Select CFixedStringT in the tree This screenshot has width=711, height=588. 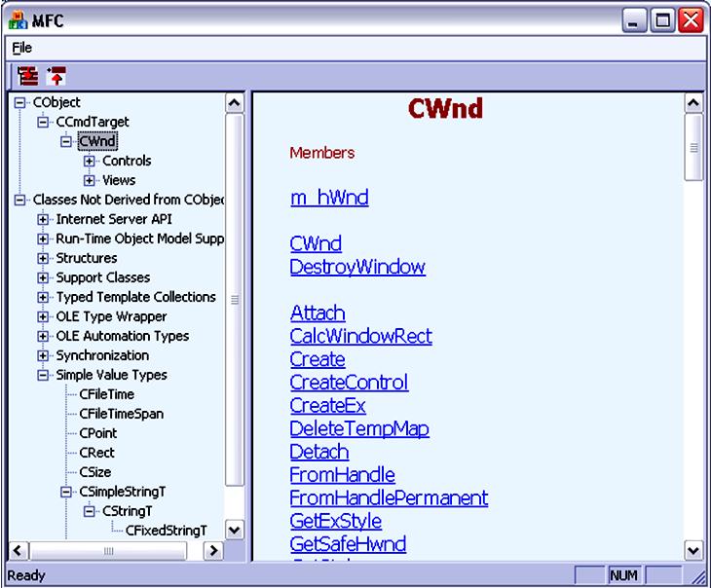coord(166,531)
